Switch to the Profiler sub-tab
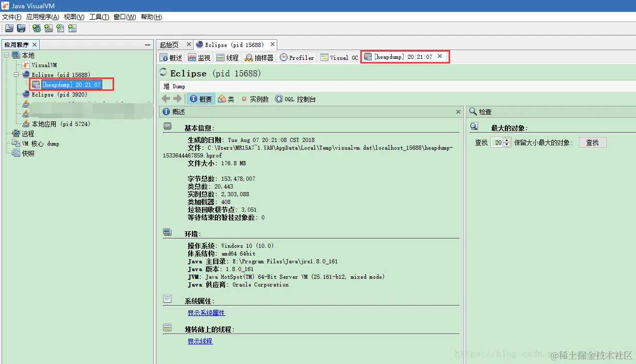 point(297,58)
